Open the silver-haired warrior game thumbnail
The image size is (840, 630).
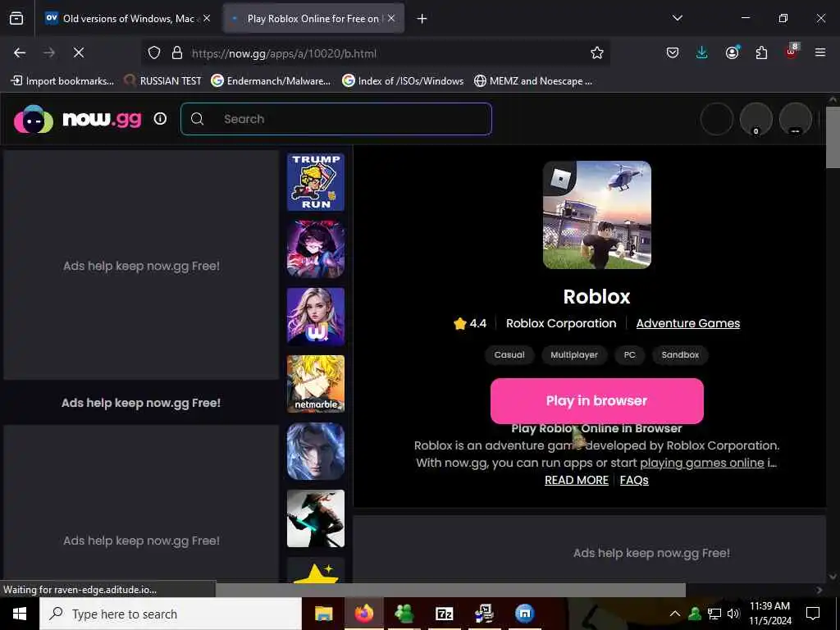[x=316, y=451]
